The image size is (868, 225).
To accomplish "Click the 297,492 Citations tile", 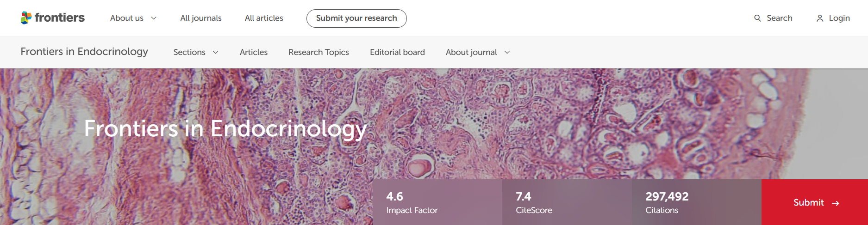I will click(696, 202).
